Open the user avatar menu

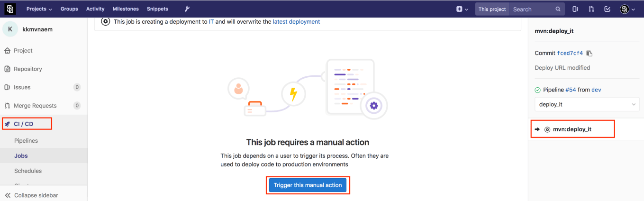pos(627,9)
